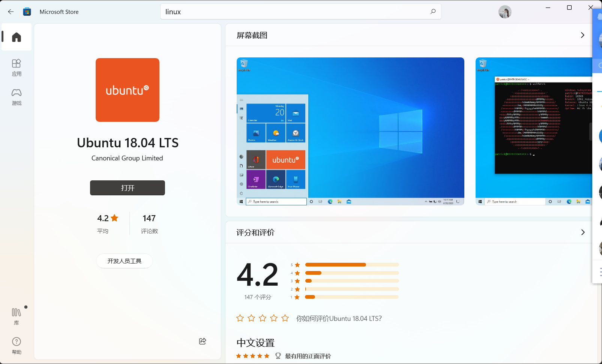Open the 中文设置 review title
Viewport: 602px width, 364px height.
pyautogui.click(x=255, y=343)
